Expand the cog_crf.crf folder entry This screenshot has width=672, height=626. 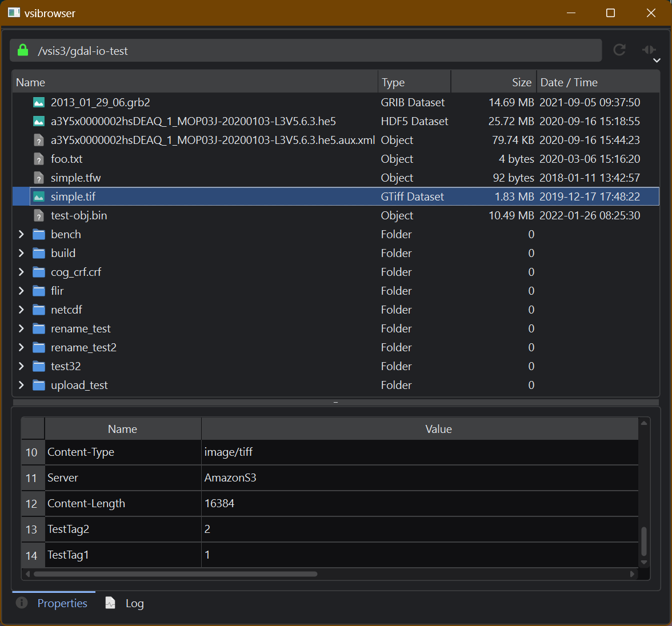[x=21, y=271]
